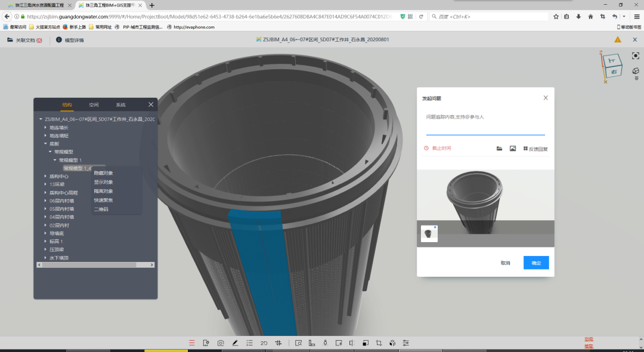Close the 发起问题 dialog with X
Screen dimensions: 644x352
[546, 98]
